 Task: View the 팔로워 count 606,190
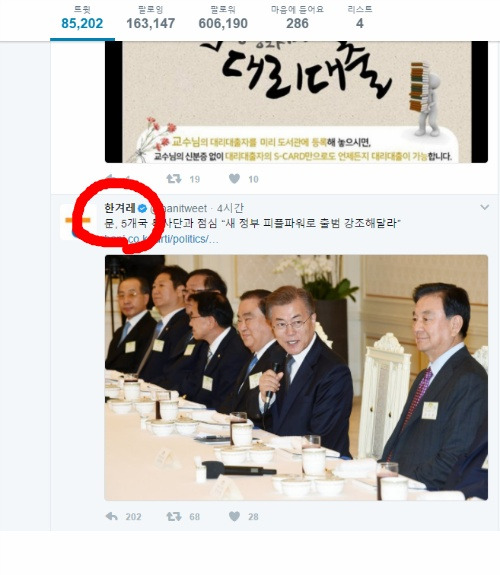click(x=223, y=18)
